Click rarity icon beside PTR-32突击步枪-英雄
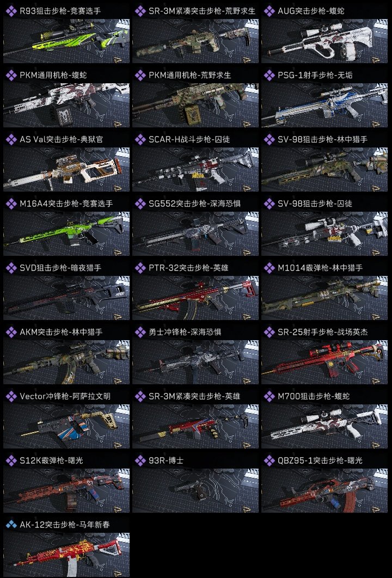The width and height of the screenshot is (392, 578). 140,268
